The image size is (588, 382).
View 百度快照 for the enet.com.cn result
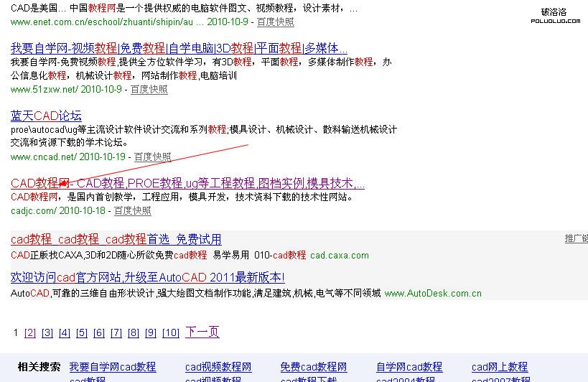[275, 22]
